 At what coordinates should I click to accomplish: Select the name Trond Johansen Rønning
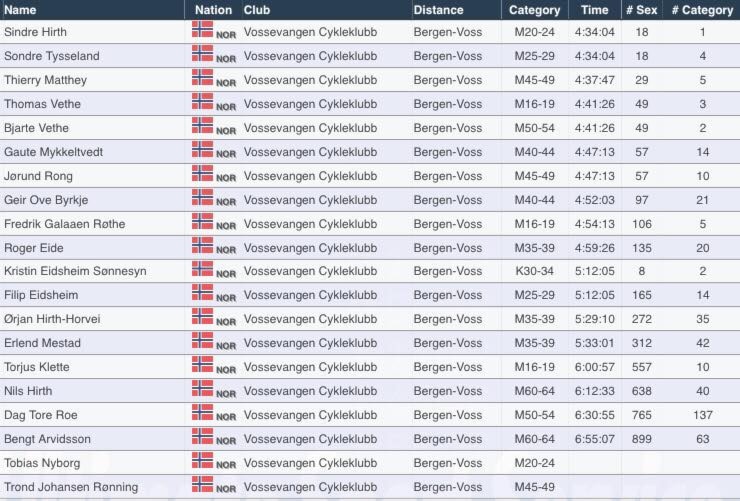pos(71,487)
